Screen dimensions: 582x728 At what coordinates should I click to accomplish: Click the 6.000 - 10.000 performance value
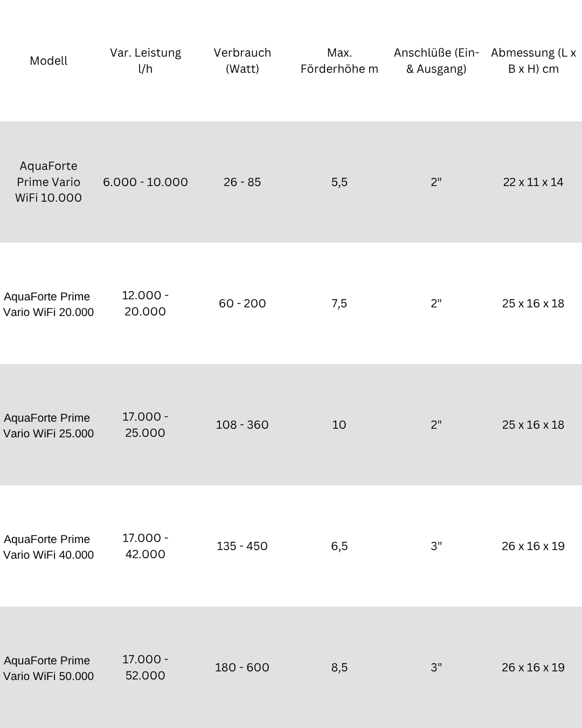pos(145,182)
